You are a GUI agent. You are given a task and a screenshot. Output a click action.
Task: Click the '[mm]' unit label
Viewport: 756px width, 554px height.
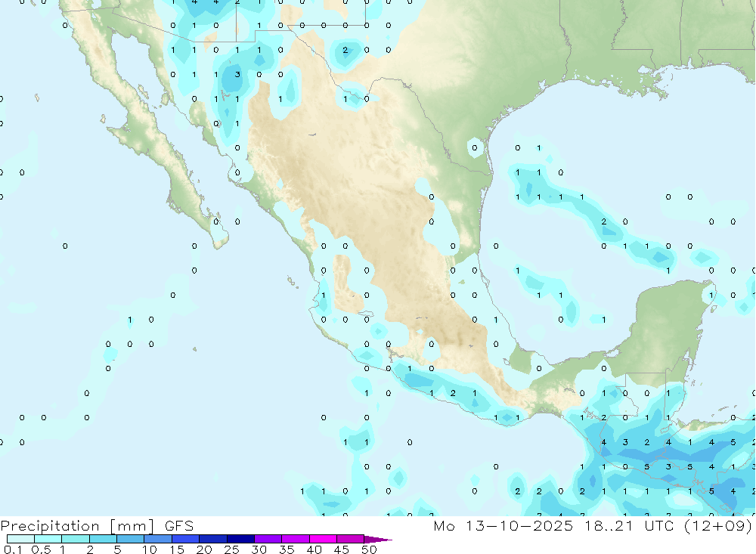132,526
